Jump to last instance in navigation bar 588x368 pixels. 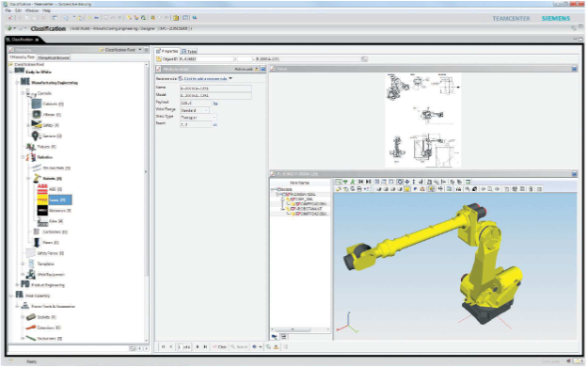click(205, 347)
